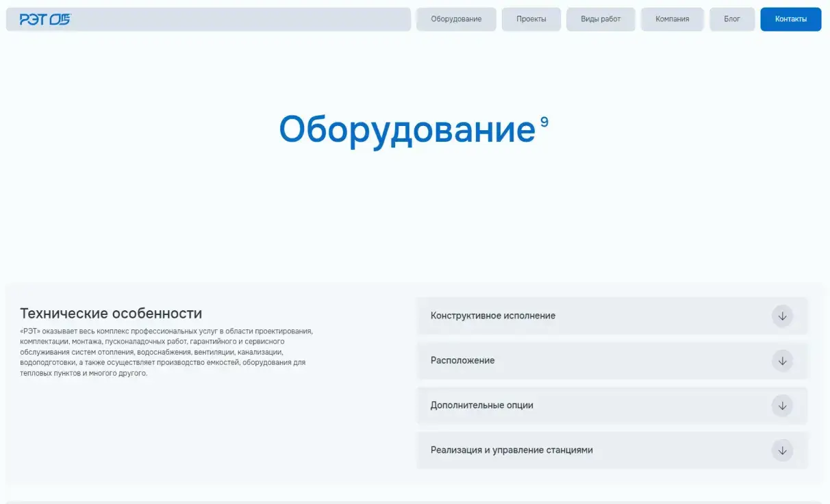Click the arrow icon beside Конструктивное исполнение
Screen dimensions: 830x504
[782, 316]
